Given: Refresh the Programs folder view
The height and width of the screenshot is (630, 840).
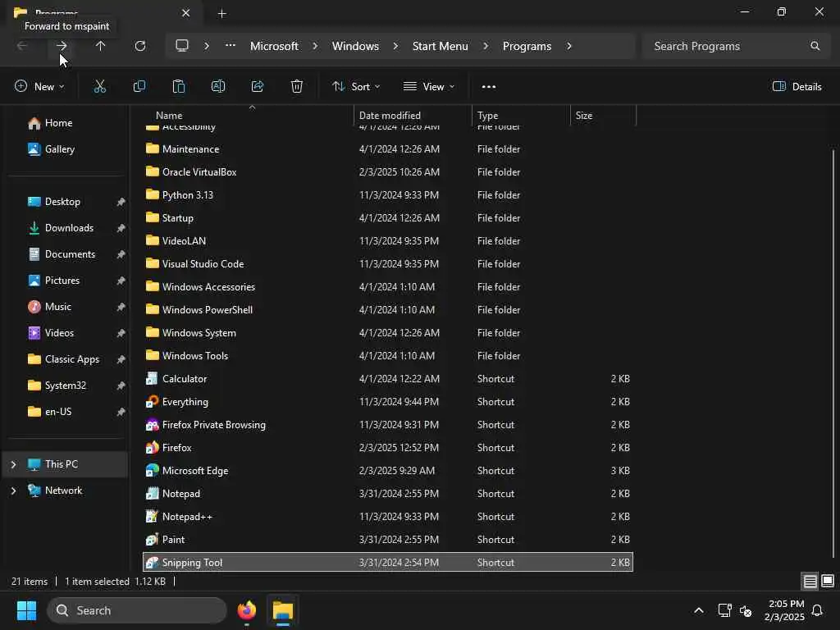Looking at the screenshot, I should click(x=139, y=46).
